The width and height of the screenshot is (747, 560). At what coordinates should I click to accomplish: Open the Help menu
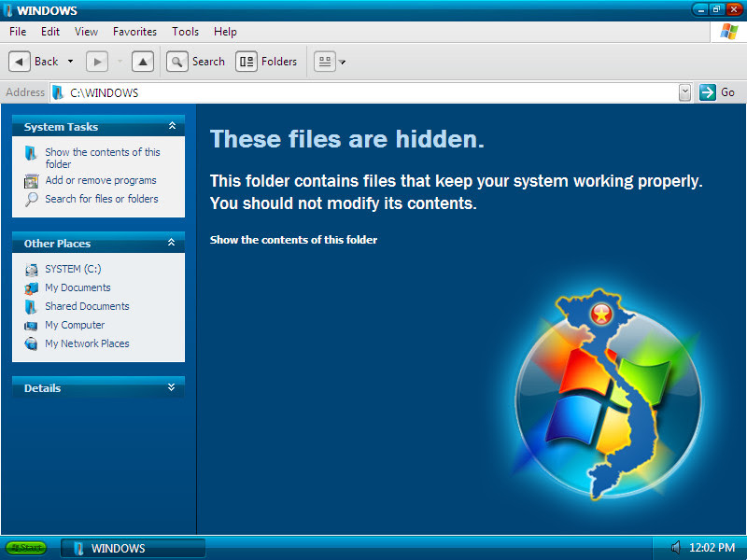(x=225, y=32)
